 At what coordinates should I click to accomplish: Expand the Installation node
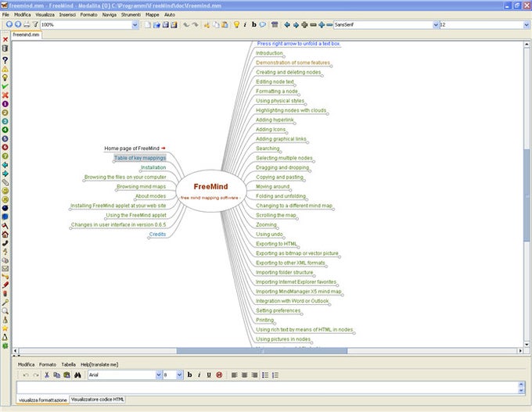click(140, 171)
